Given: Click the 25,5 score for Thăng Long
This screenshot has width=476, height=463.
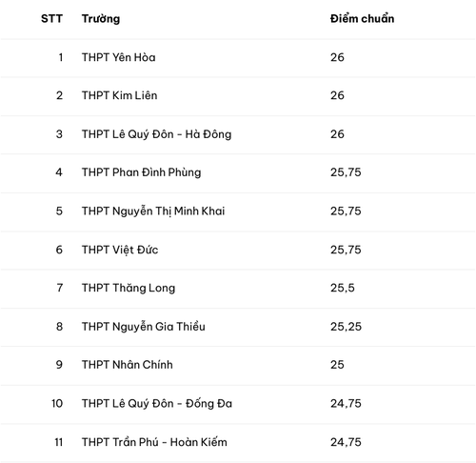Looking at the screenshot, I should click(343, 288).
